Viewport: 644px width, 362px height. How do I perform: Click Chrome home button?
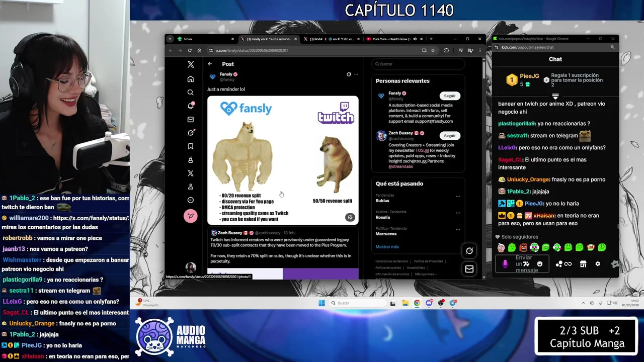click(199, 50)
